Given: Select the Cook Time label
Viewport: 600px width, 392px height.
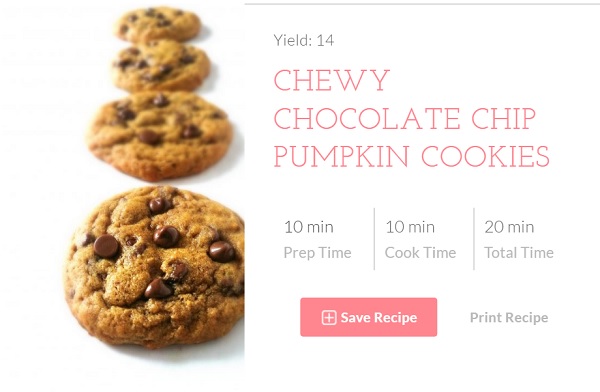Looking at the screenshot, I should point(420,253).
